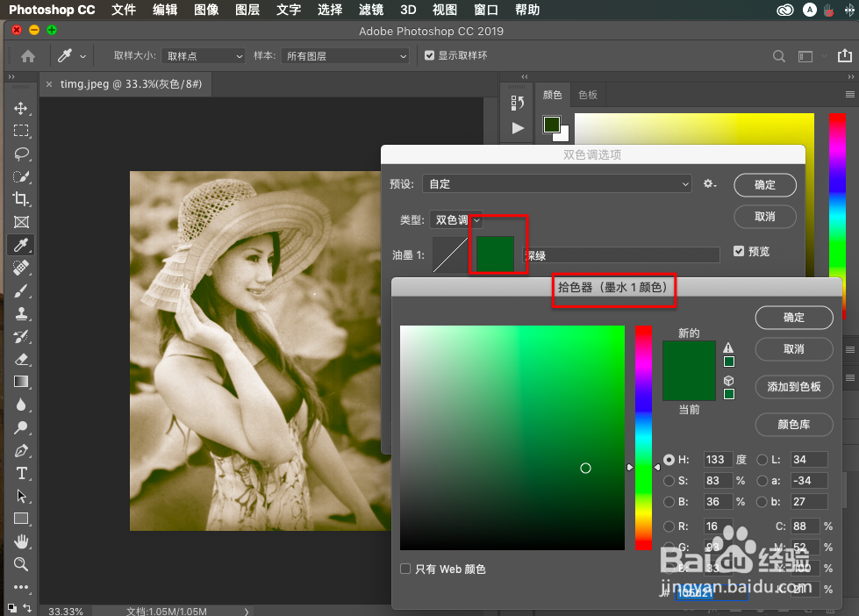Select the Rectangle shape tool
The width and height of the screenshot is (859, 616).
click(21, 519)
